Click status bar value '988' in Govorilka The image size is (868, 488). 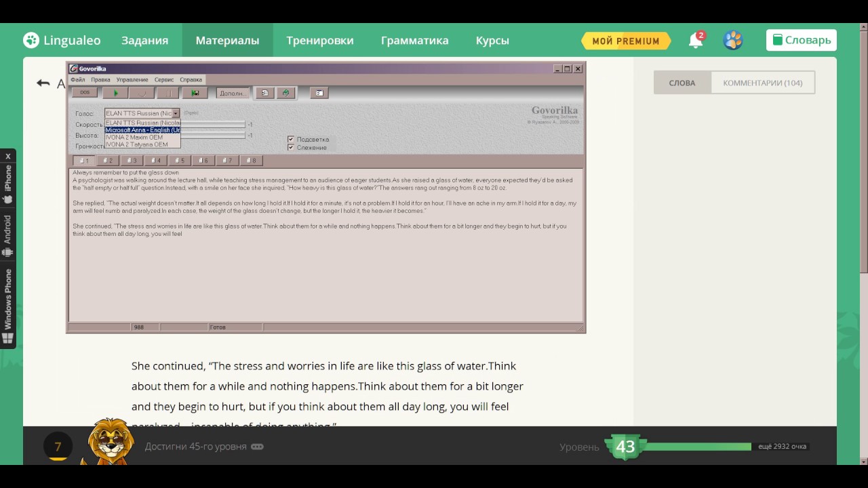(138, 327)
